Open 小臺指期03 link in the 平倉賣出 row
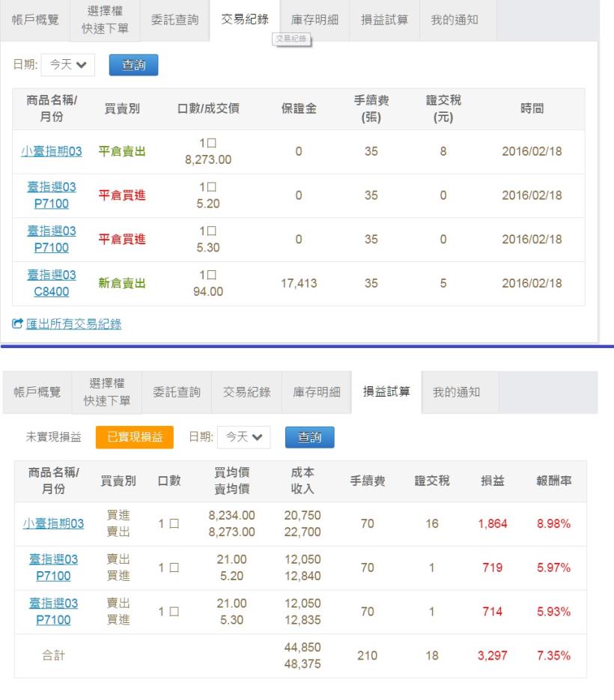The height and width of the screenshot is (700, 614). (52, 152)
